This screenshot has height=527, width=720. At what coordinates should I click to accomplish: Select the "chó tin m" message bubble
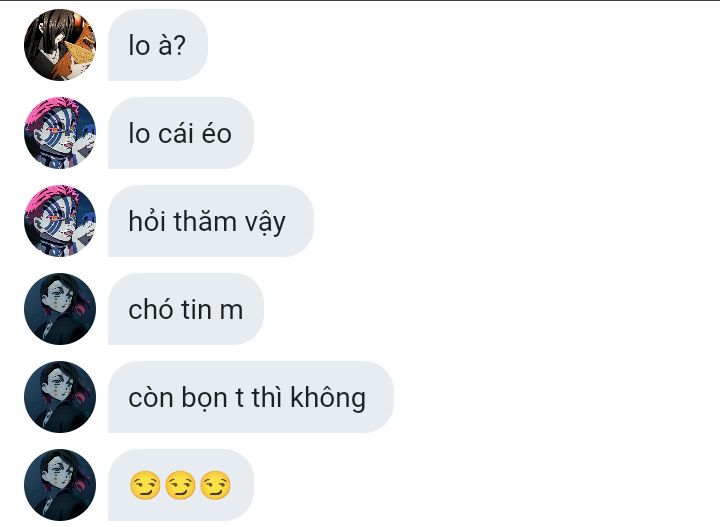pyautogui.click(x=186, y=309)
